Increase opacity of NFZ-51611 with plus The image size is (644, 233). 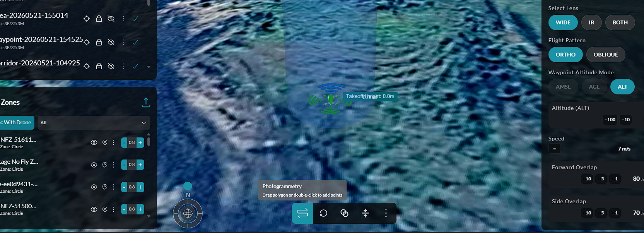coord(140,142)
